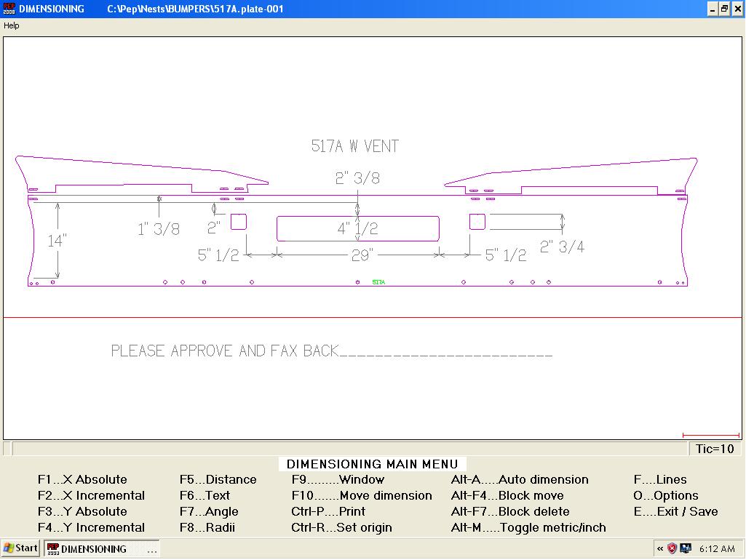
Task: Click the red shield security tray icon
Action: 672,549
